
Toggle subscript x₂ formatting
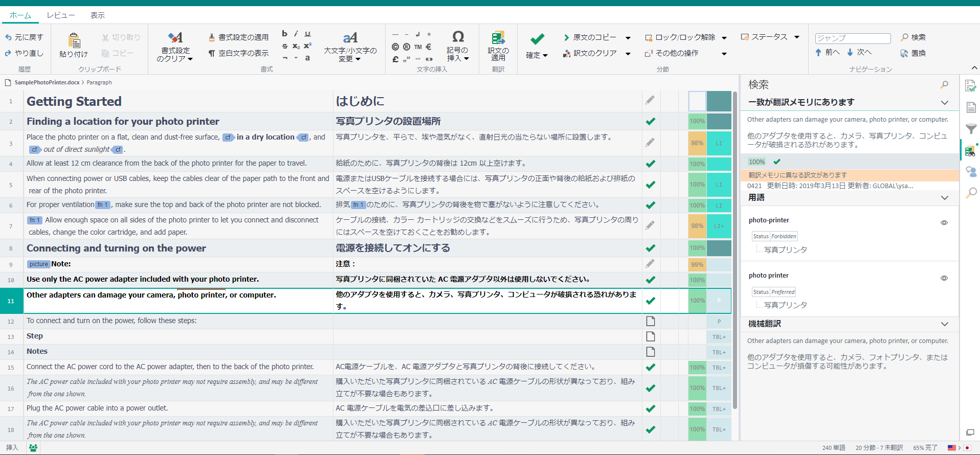tap(296, 46)
